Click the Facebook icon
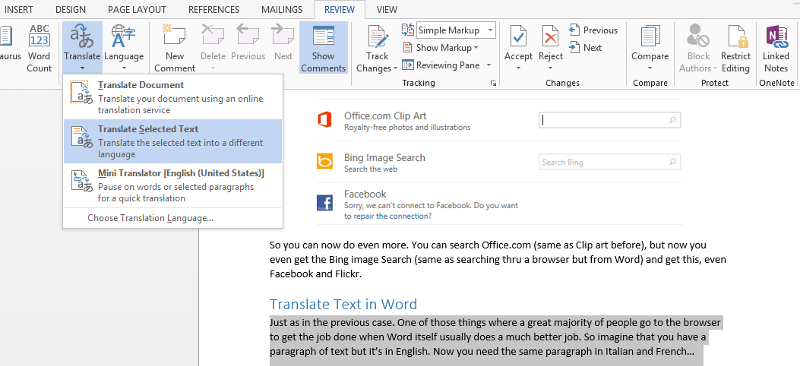This screenshot has width=800, height=366. (x=324, y=203)
